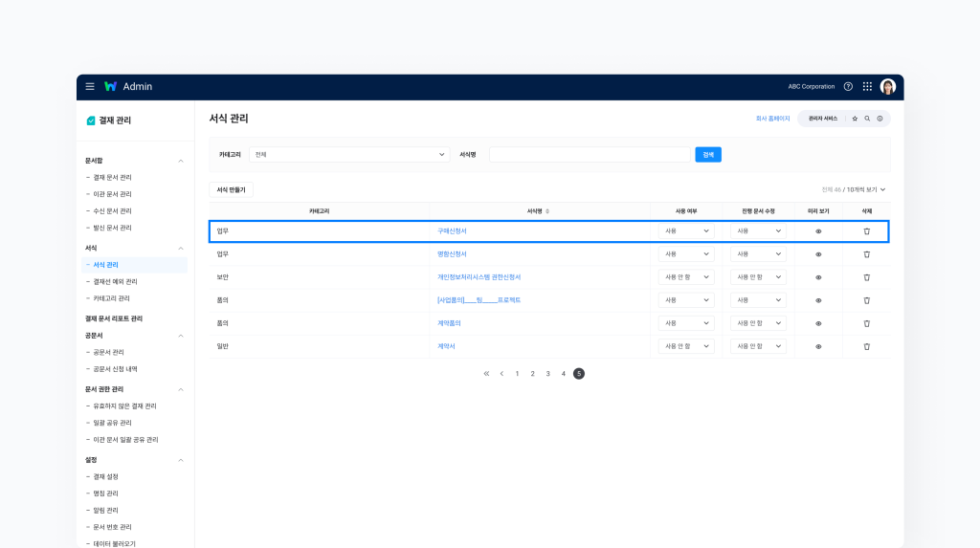Select 결재 문서 관리 sidebar item
Image resolution: width=980 pixels, height=548 pixels.
[113, 178]
